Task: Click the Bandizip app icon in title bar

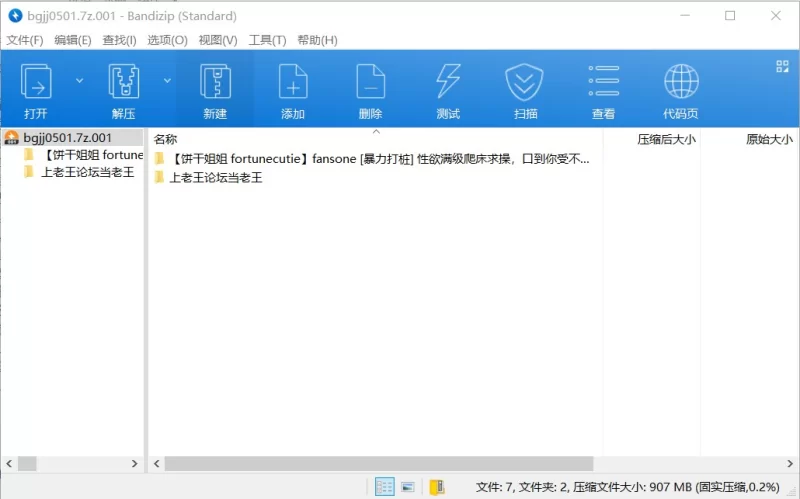Action: click(x=15, y=16)
